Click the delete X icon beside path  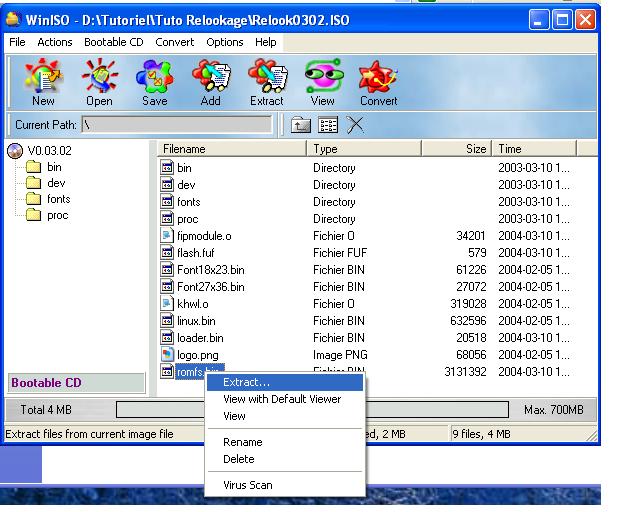355,125
